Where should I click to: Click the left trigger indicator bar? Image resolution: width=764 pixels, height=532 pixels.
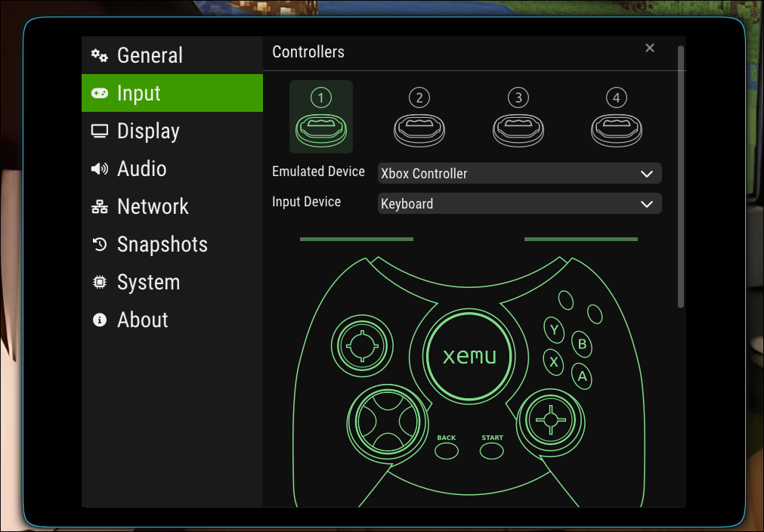point(357,240)
